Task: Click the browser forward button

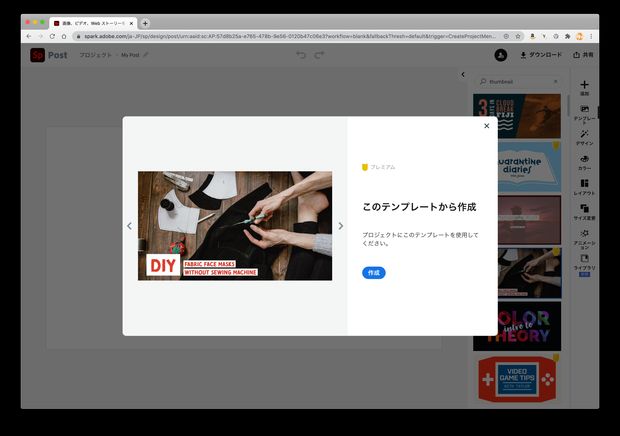Action: tap(40, 36)
